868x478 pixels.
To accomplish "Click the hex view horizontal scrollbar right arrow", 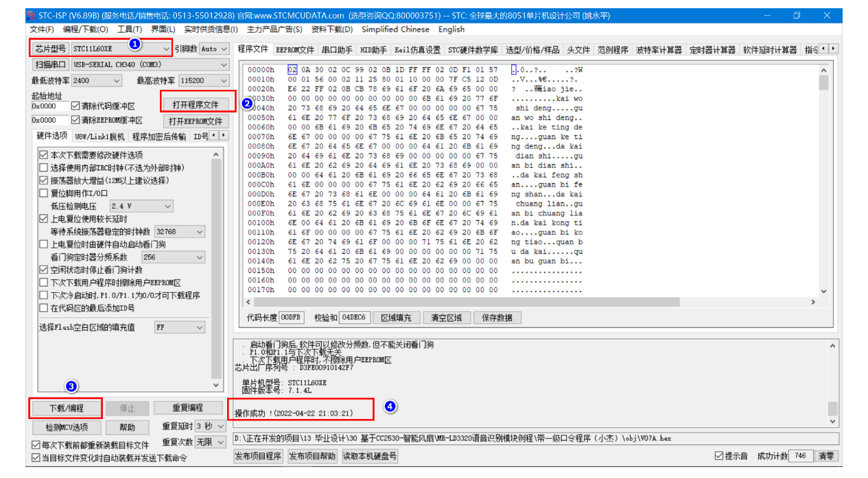I will 814,302.
